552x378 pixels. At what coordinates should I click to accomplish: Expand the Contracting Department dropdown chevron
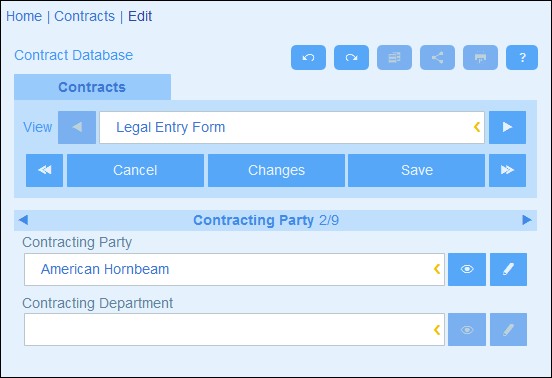click(437, 330)
